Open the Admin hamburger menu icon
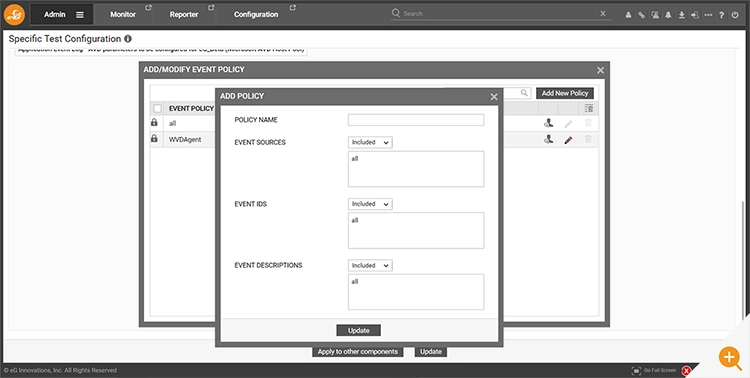 [80, 15]
